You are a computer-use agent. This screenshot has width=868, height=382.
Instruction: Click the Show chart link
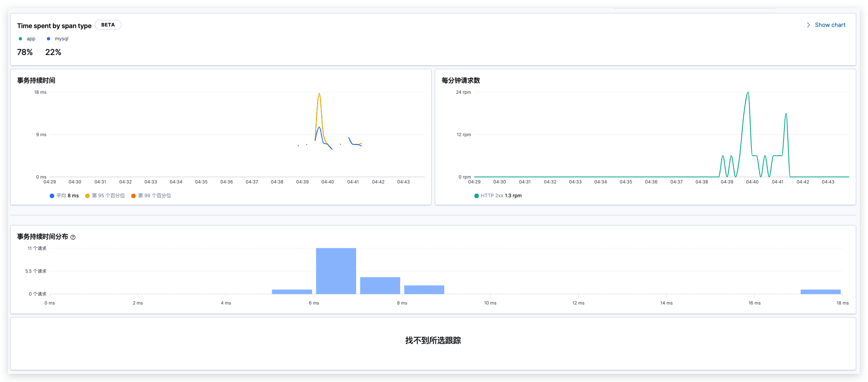coord(830,25)
